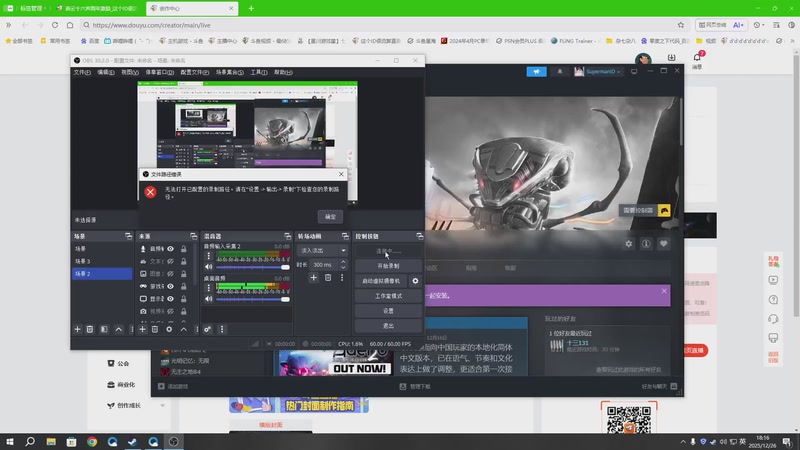Add a new scene in OBS Scenes panel
The image size is (800, 450).
click(x=78, y=330)
